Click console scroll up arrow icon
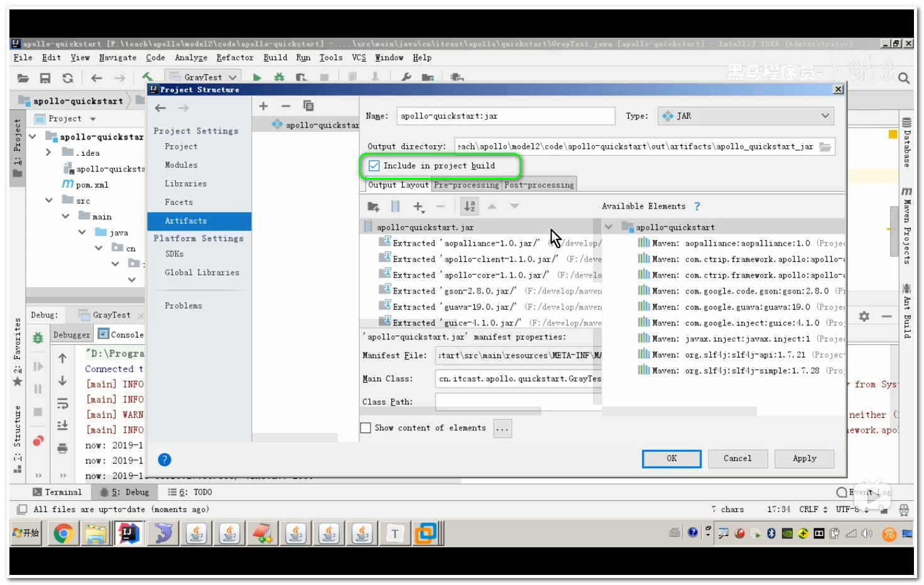Screen dimensions: 924x585 click(x=62, y=359)
